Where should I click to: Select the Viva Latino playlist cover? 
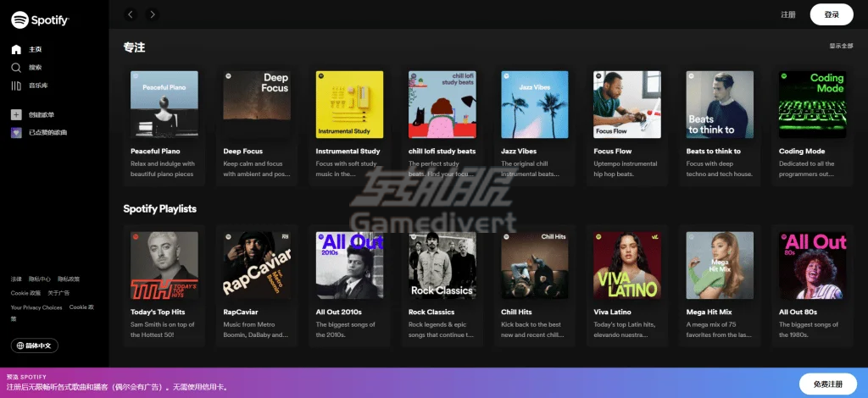pyautogui.click(x=627, y=266)
